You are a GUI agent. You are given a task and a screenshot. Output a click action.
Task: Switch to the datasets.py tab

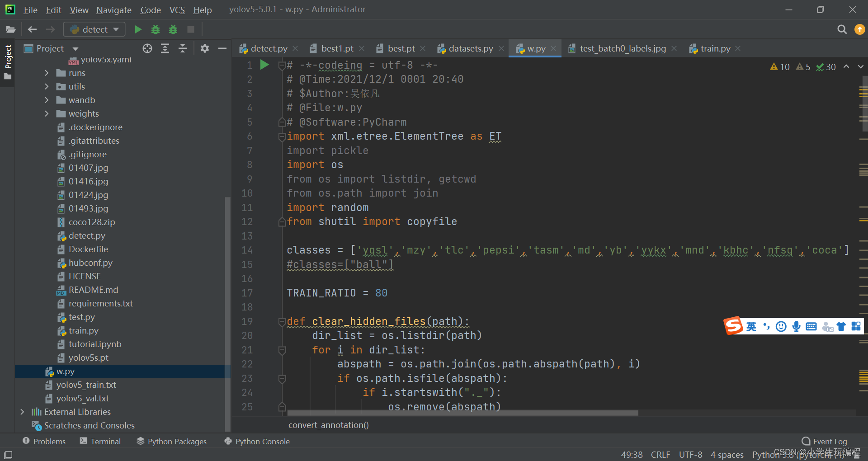pos(470,48)
